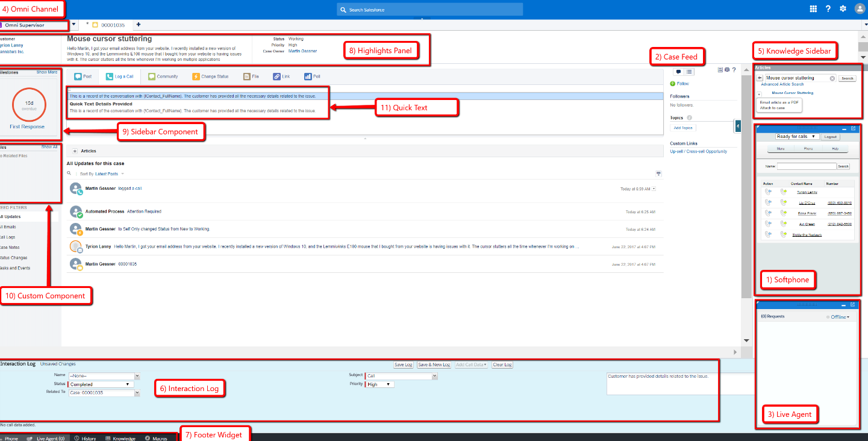The height and width of the screenshot is (441, 868).
Task: Choose Attach to case article option
Action: click(x=773, y=108)
